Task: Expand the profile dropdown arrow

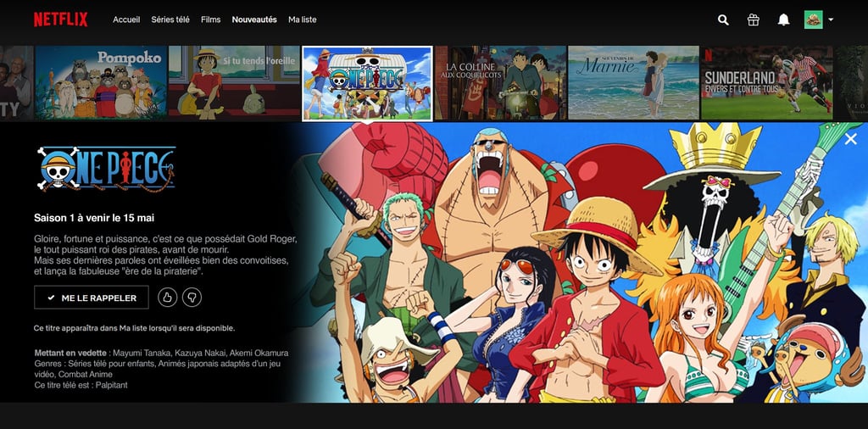Action: (831, 20)
